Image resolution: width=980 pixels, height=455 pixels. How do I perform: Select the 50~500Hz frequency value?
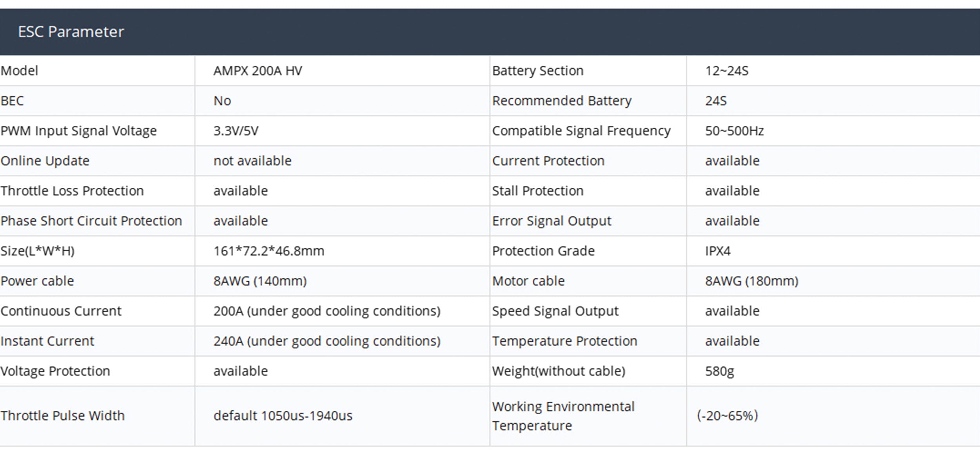click(x=734, y=131)
